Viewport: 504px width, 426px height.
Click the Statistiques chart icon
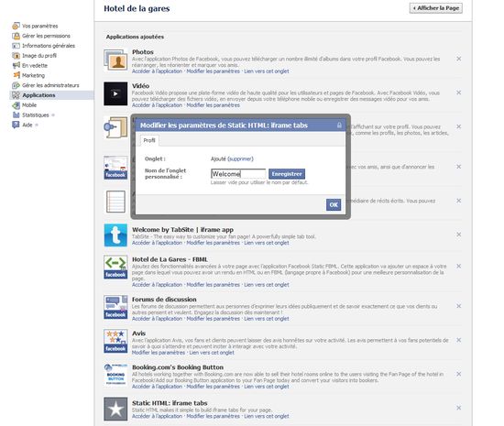pyautogui.click(x=16, y=115)
